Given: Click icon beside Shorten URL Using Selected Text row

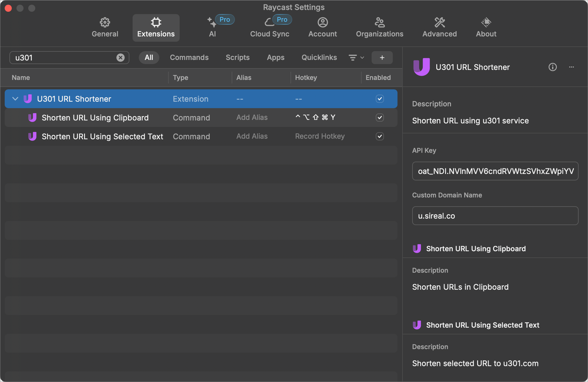Looking at the screenshot, I should (32, 136).
